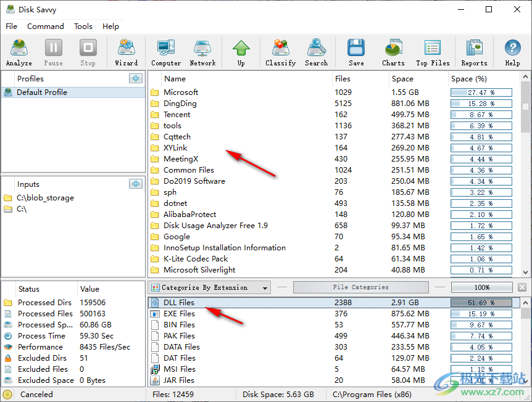Select the AlibabaProtect folder row
The image size is (532, 402).
pyautogui.click(x=334, y=215)
